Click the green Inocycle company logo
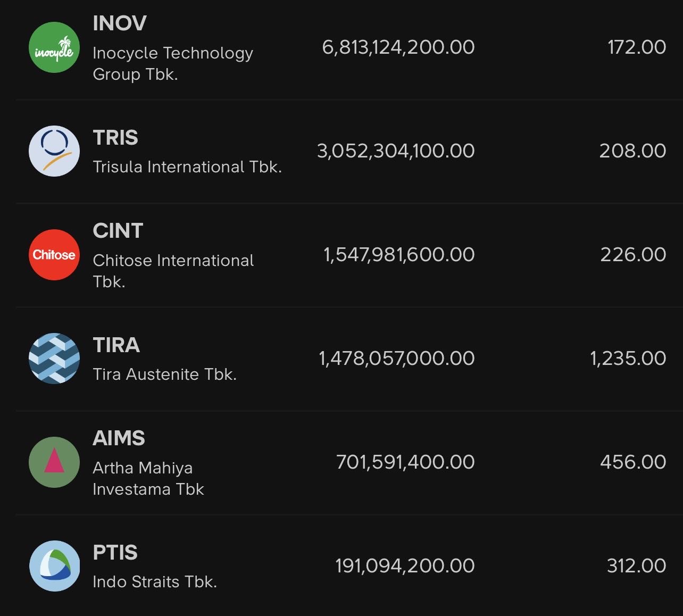This screenshot has width=683, height=616. [x=54, y=47]
